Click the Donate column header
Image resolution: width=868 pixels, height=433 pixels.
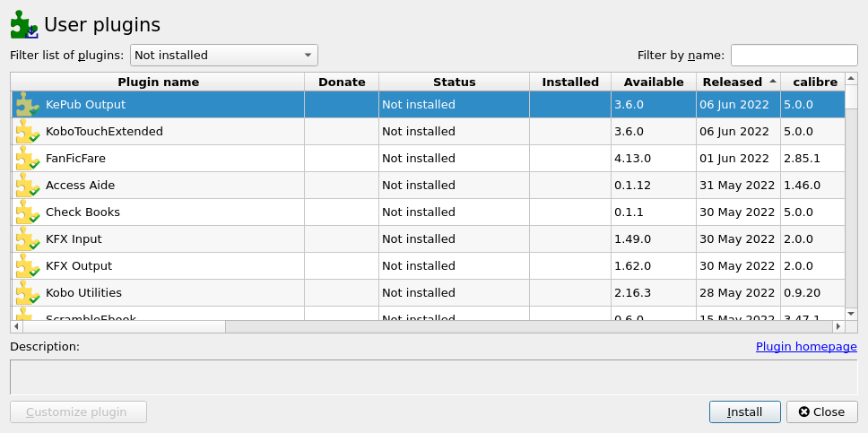point(342,82)
